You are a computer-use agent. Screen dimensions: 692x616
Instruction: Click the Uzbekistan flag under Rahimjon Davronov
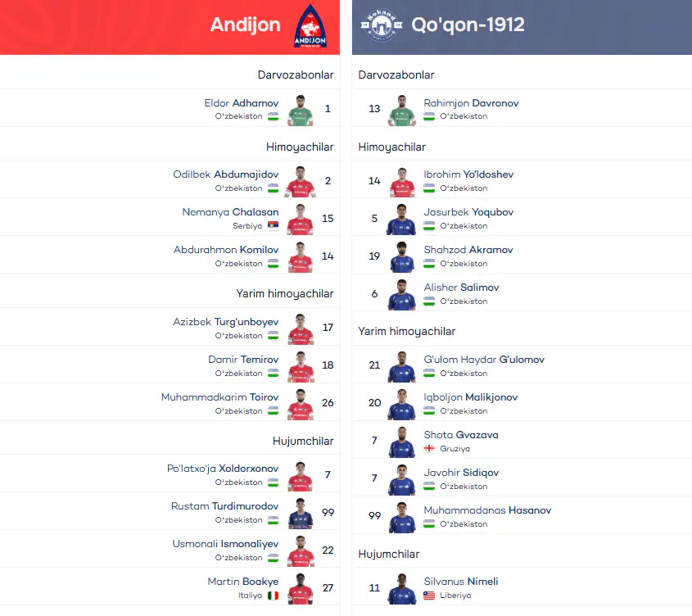[x=429, y=116]
